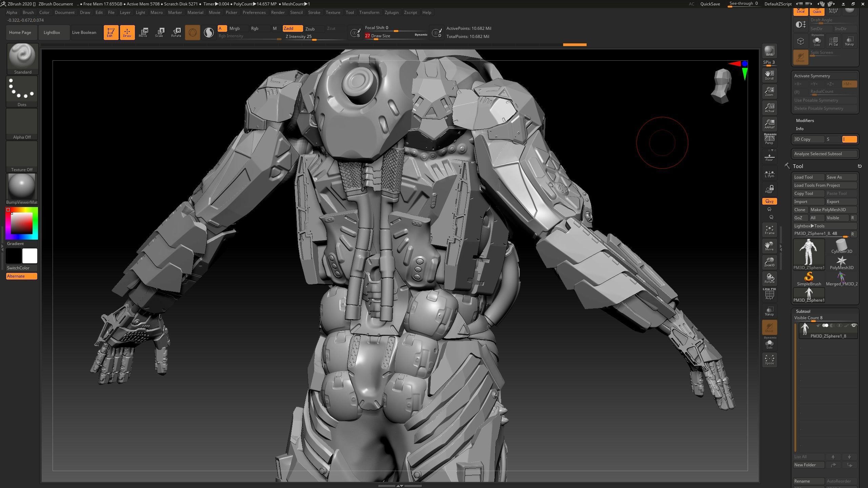This screenshot has width=868, height=488.
Task: Activate the Rotate tool on the top toolbar
Action: 176,32
